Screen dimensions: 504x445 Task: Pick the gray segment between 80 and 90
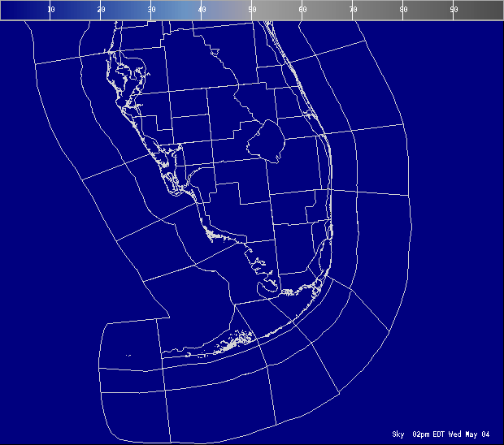(x=428, y=11)
